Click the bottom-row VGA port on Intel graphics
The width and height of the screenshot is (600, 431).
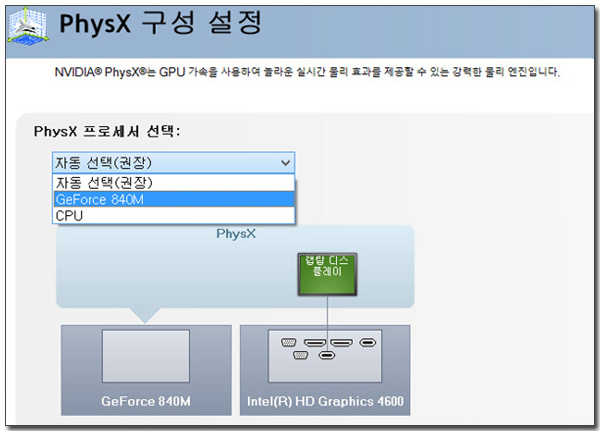pyautogui.click(x=301, y=354)
